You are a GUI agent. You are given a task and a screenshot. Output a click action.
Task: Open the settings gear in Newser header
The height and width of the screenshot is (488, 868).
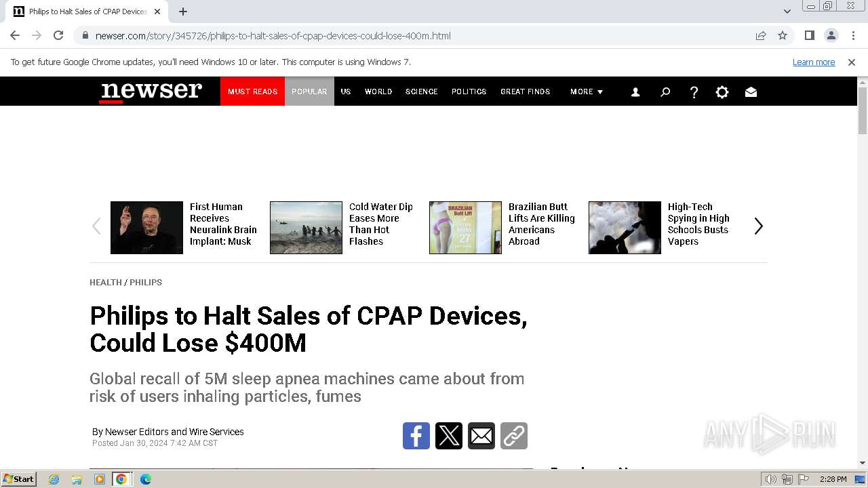pos(722,92)
